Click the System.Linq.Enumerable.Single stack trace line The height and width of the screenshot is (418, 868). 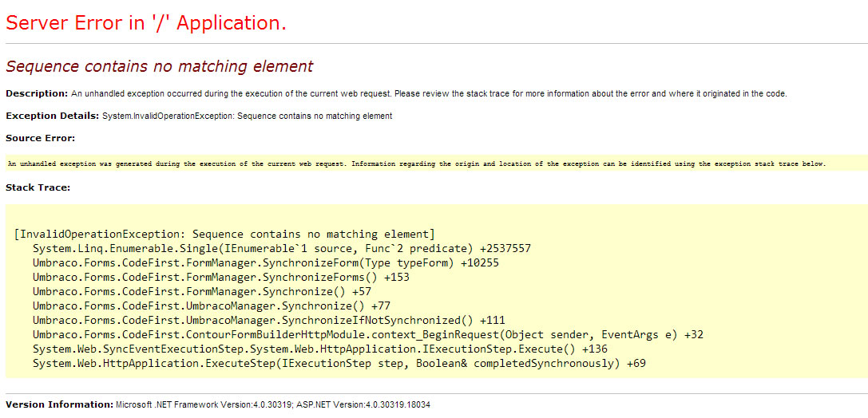tap(281, 249)
